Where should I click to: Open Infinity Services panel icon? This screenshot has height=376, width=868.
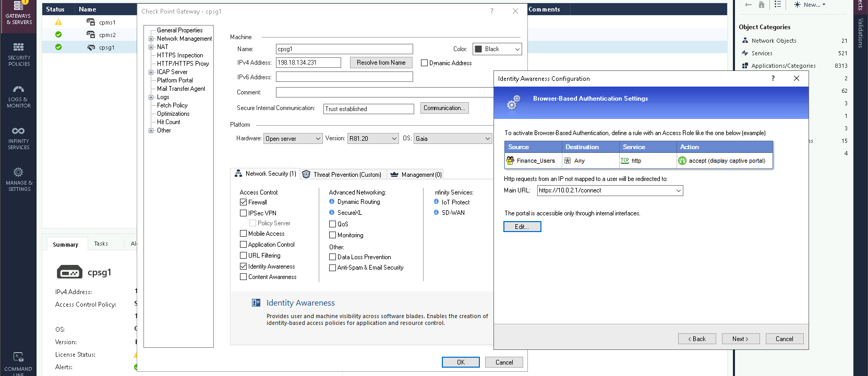[x=18, y=131]
